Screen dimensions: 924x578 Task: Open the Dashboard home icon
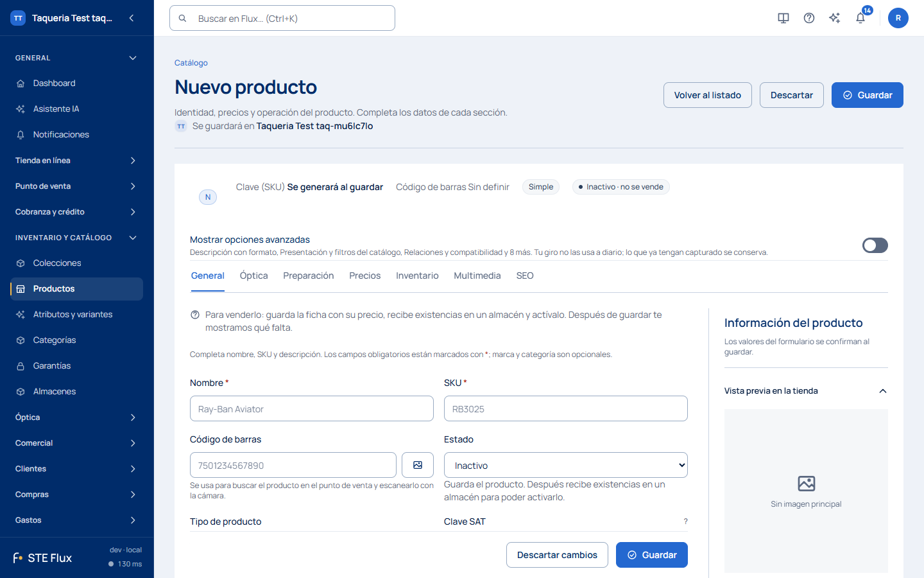[21, 83]
